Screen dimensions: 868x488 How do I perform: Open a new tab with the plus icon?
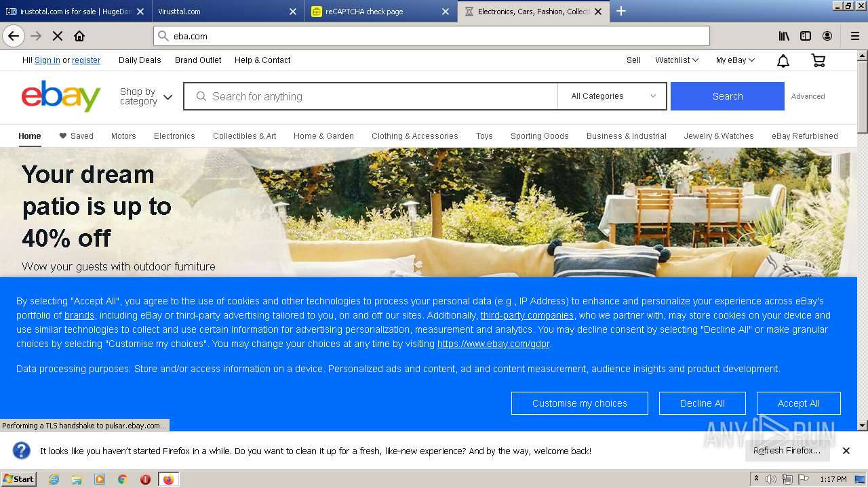[x=620, y=11]
